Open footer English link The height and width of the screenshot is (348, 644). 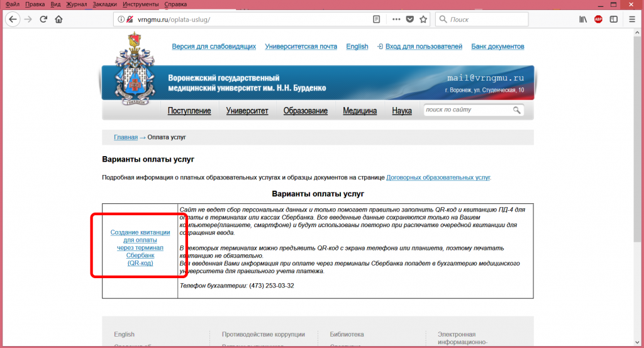click(124, 334)
